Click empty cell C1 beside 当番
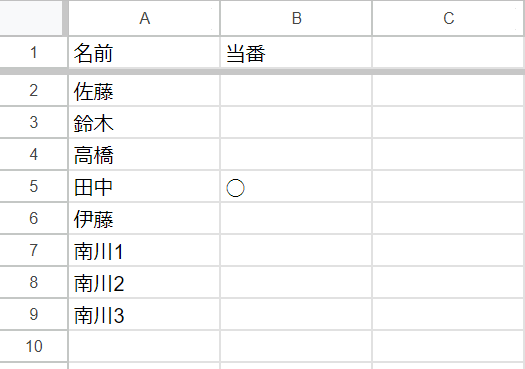The image size is (525, 369). click(x=449, y=52)
